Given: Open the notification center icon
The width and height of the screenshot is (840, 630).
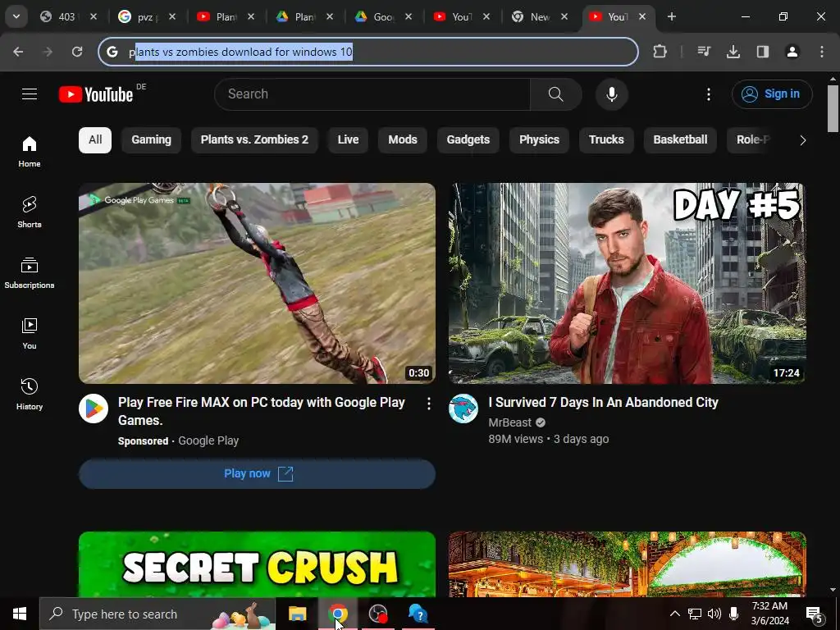Looking at the screenshot, I should click(x=815, y=614).
